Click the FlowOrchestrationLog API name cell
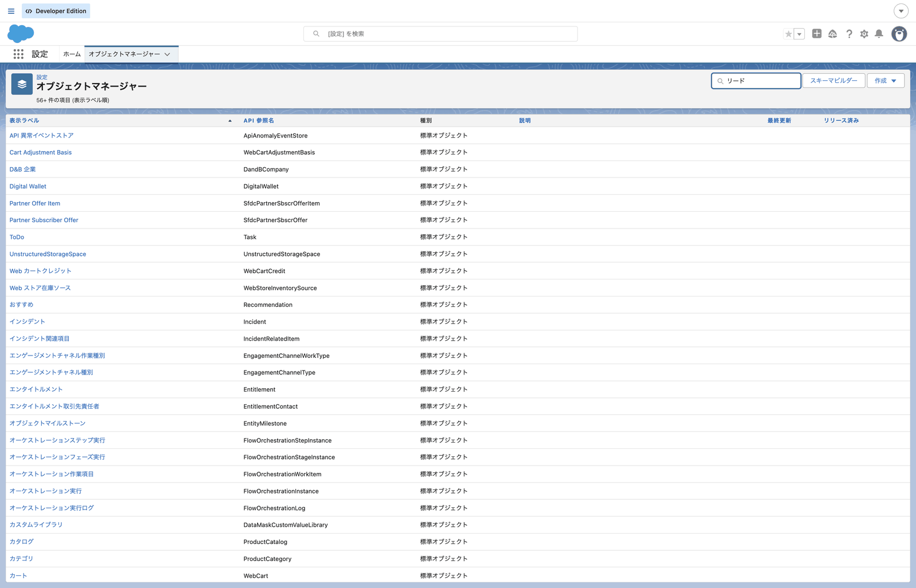Screen dimensions: 916x588 pos(274,508)
